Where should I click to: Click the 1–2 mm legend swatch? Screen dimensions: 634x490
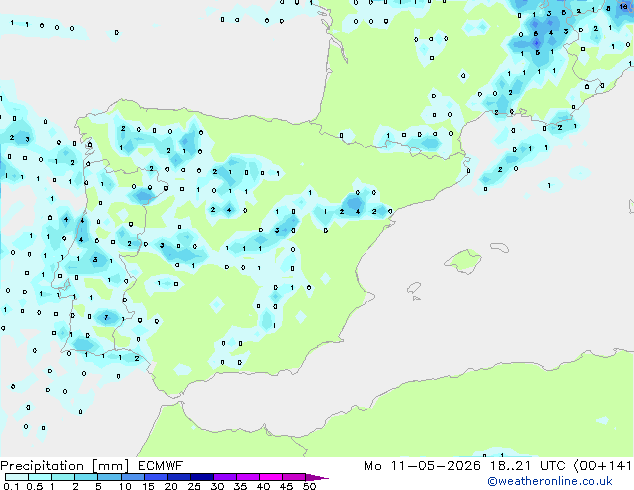pyautogui.click(x=63, y=477)
